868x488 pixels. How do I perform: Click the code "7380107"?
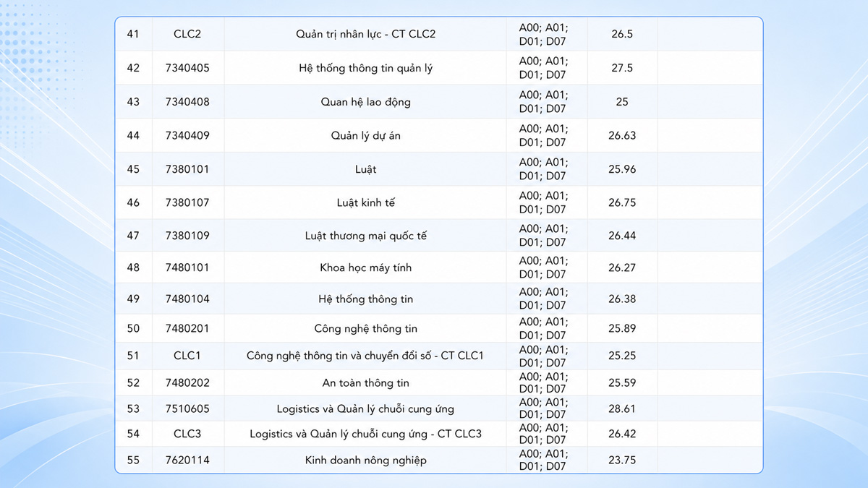click(x=187, y=202)
